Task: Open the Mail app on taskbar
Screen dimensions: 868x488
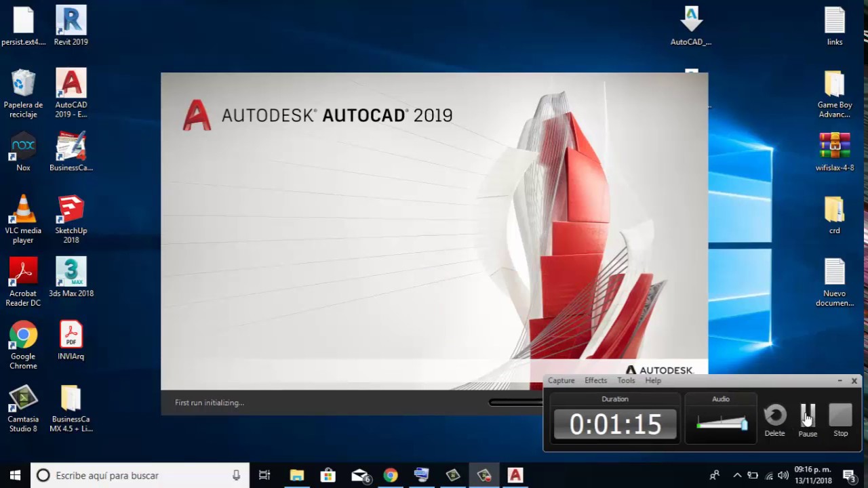Action: click(359, 475)
